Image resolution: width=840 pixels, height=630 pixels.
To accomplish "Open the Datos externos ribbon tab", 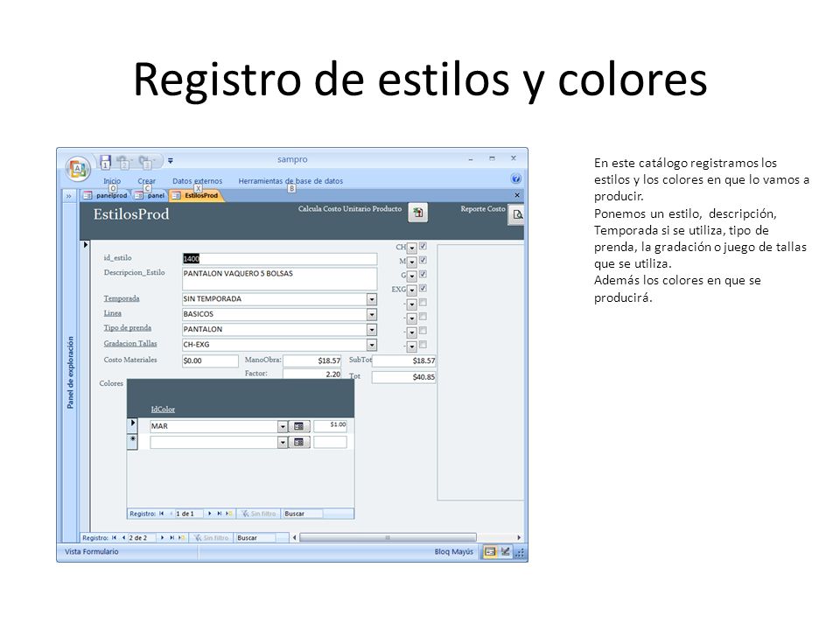I will (197, 181).
